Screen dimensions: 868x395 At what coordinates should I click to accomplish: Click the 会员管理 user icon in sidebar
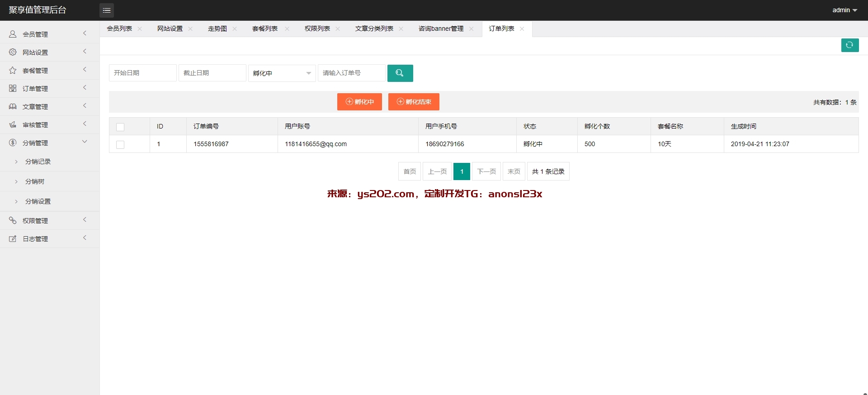pyautogui.click(x=13, y=34)
